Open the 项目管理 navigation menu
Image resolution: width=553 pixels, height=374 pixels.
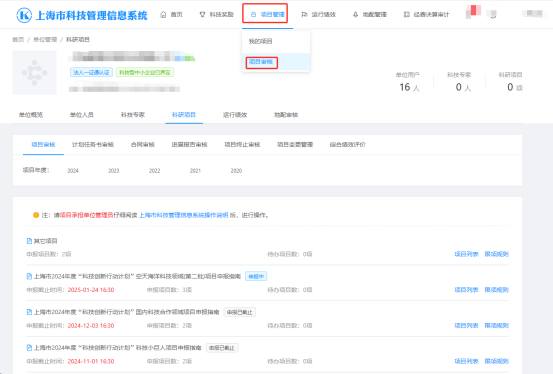click(x=267, y=14)
